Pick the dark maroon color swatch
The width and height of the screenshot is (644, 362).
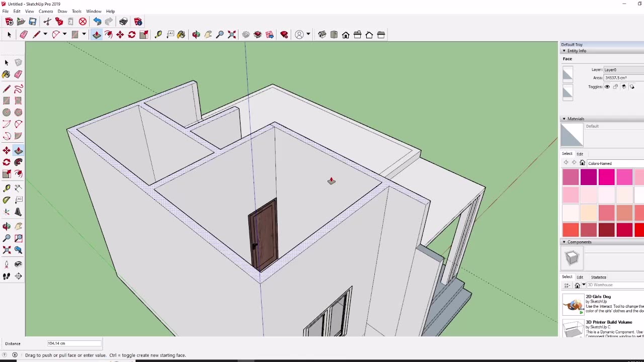coord(607,230)
